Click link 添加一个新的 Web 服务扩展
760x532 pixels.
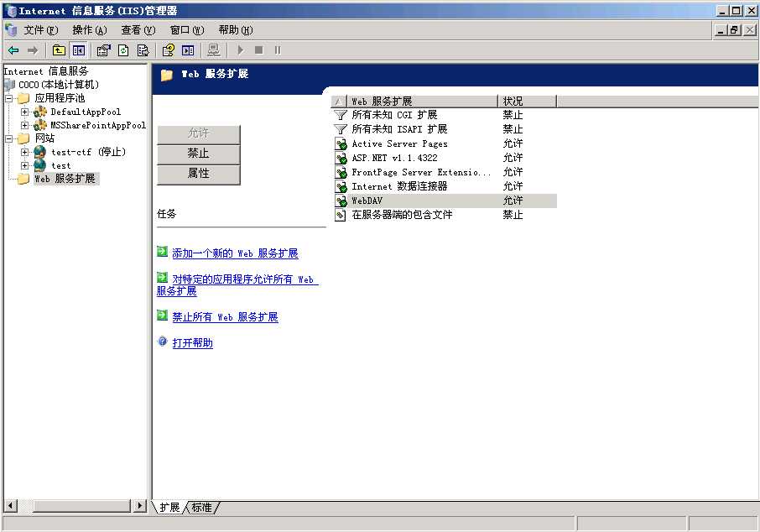tap(235, 253)
